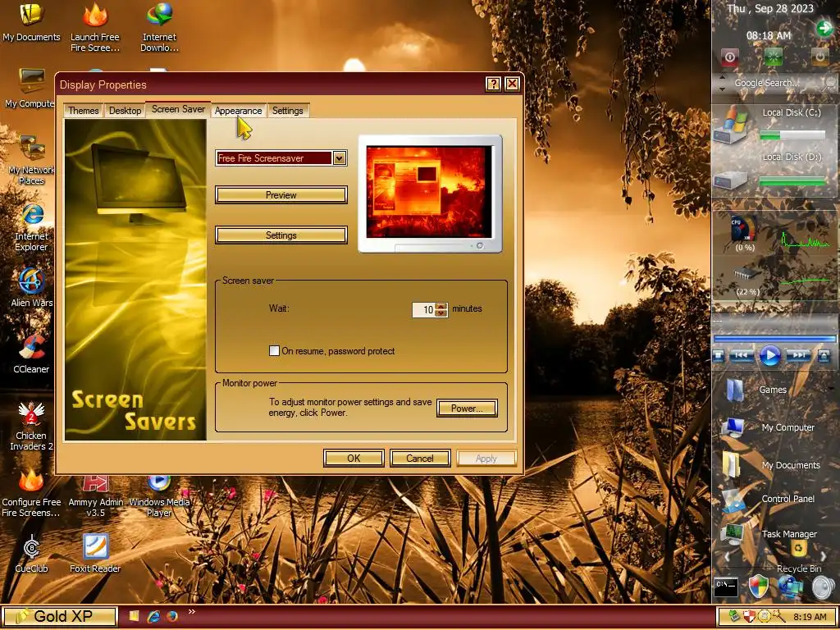
Task: Select the Screen Saver tab
Action: pos(178,109)
